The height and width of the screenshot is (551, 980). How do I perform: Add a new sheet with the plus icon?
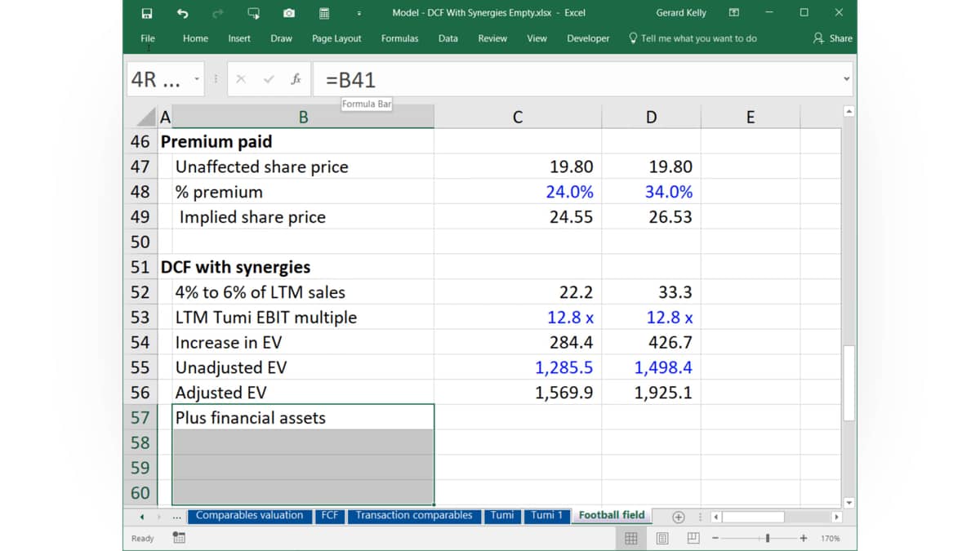pos(678,517)
